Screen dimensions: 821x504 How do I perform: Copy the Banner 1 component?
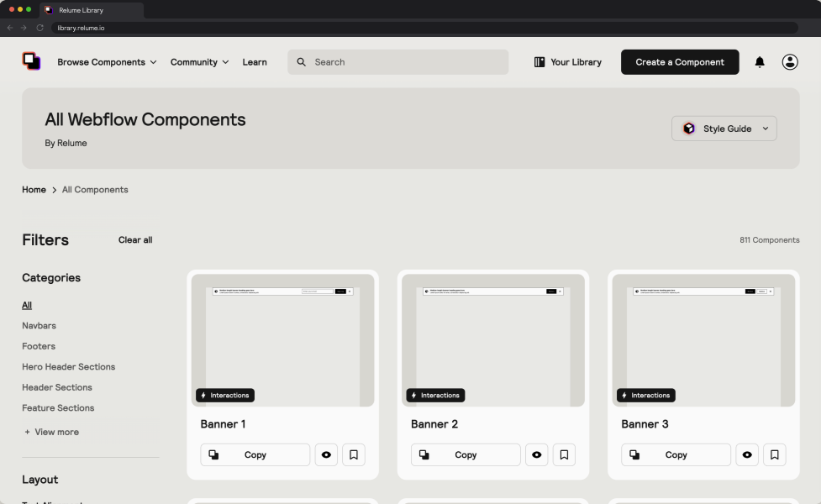tap(255, 454)
